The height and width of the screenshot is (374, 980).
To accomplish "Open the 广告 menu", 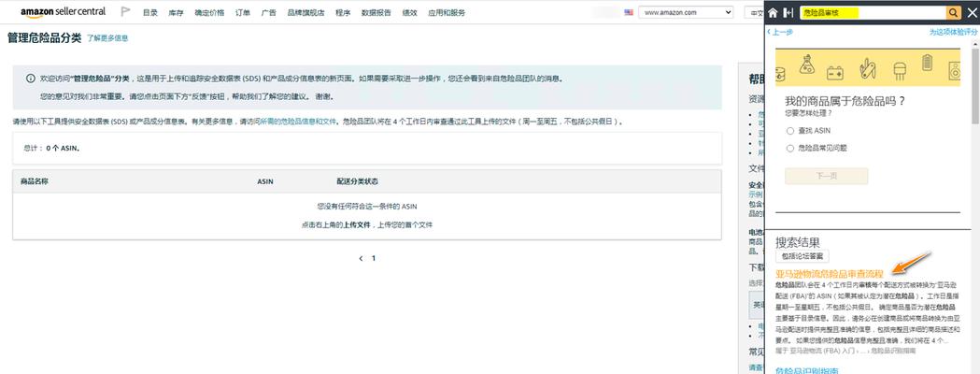I will pyautogui.click(x=269, y=12).
